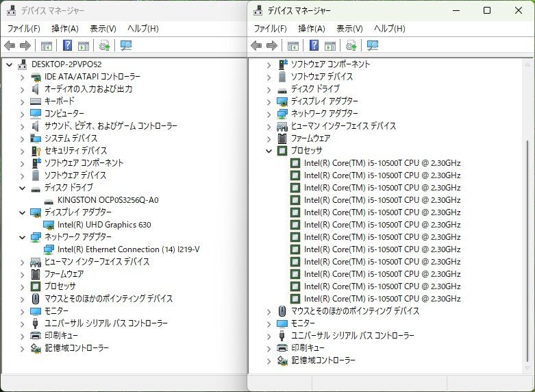Open ファイル(F) menu in left window

coord(23,29)
